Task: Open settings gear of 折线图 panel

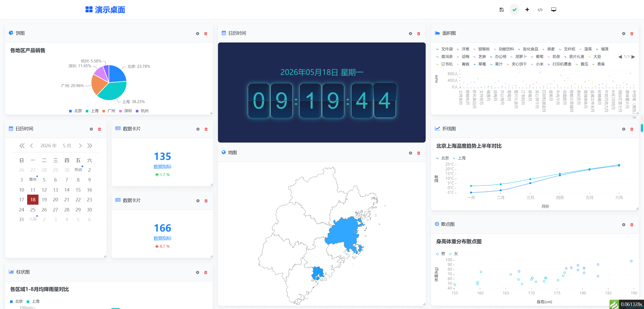Action: click(x=624, y=129)
